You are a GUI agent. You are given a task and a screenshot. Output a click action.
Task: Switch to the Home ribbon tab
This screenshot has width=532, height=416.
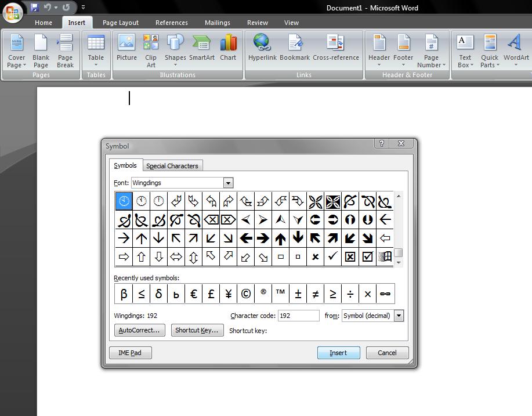(44, 23)
